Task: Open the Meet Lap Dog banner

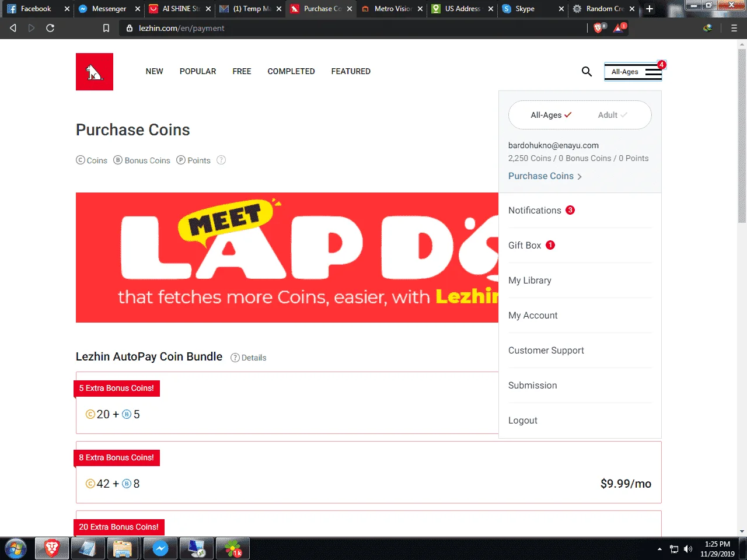Action: [x=287, y=257]
